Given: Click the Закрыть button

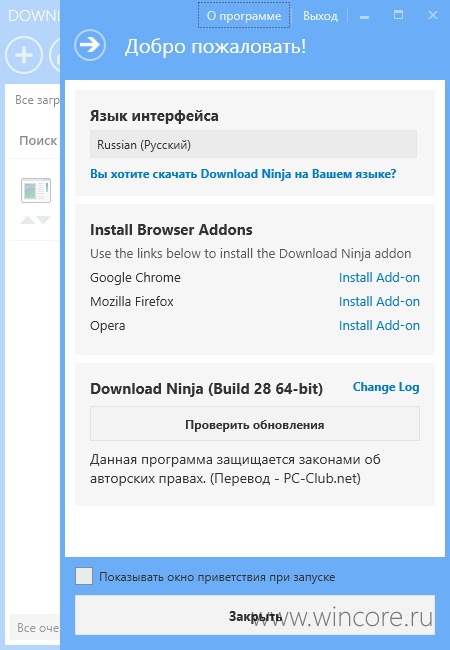Looking at the screenshot, I should pos(255,616).
